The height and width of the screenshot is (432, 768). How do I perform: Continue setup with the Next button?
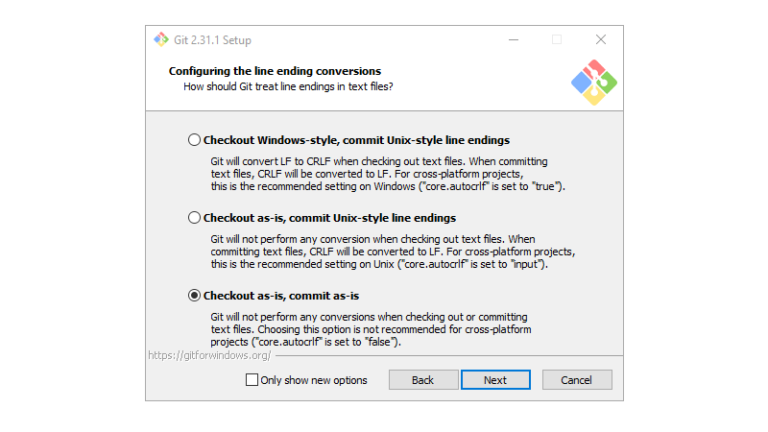pyautogui.click(x=495, y=380)
